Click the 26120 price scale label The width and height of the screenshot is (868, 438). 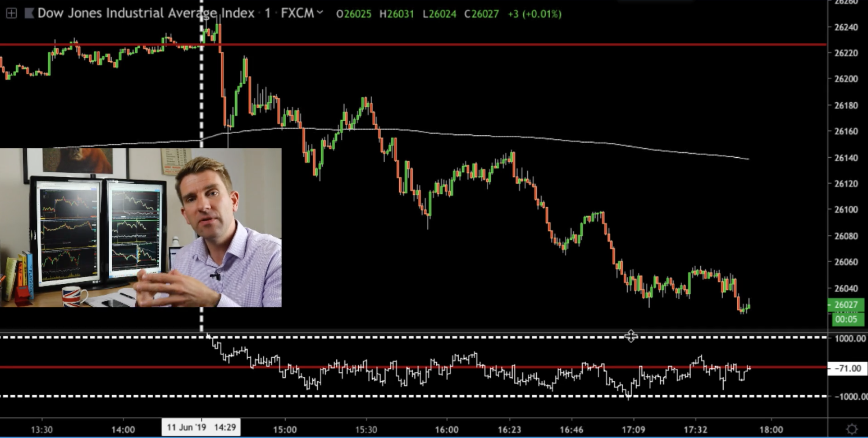[x=846, y=184]
